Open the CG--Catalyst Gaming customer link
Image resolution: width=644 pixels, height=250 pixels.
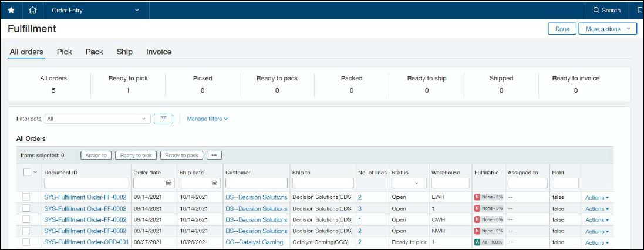[254, 242]
